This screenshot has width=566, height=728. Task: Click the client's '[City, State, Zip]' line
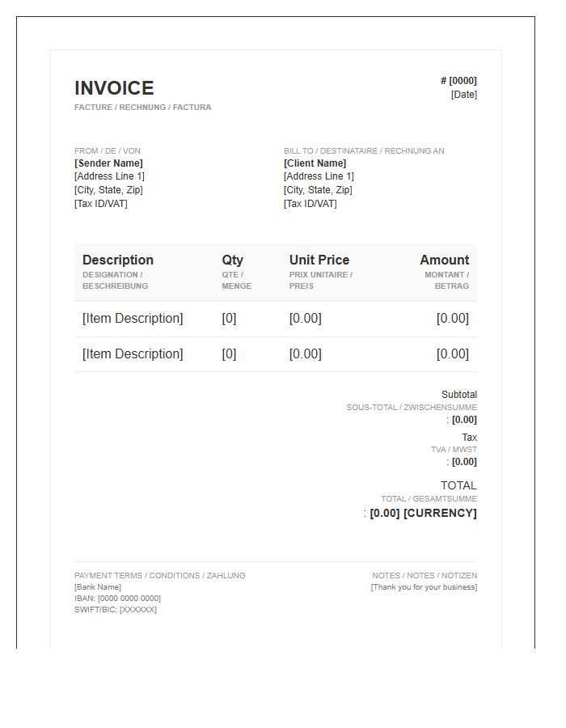[x=318, y=190]
